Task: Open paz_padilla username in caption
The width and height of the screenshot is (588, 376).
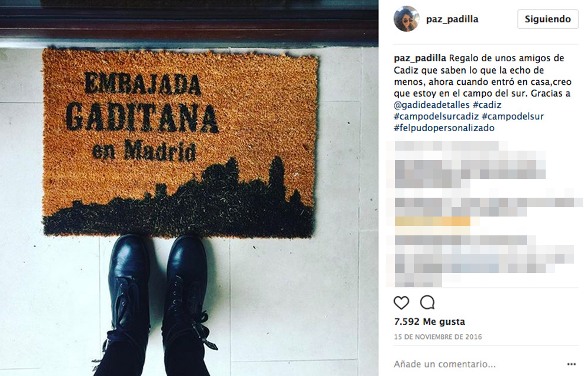Action: tap(420, 58)
